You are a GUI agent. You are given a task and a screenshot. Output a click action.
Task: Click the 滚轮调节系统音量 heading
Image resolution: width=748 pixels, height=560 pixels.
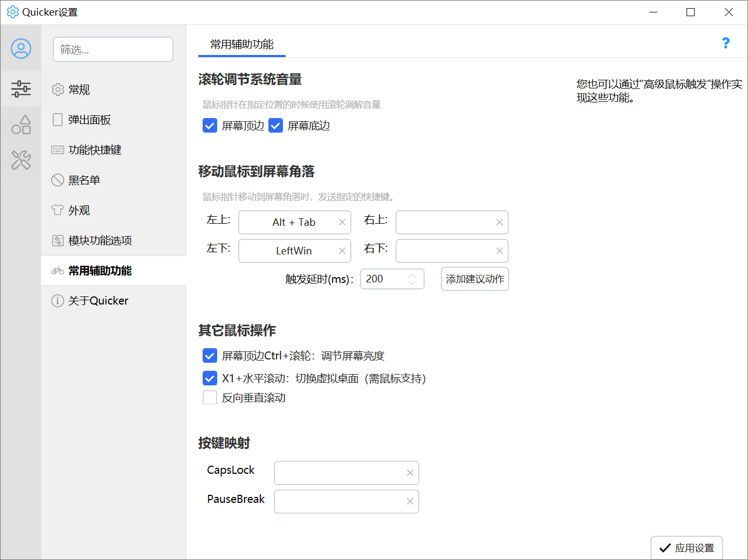pyautogui.click(x=250, y=80)
